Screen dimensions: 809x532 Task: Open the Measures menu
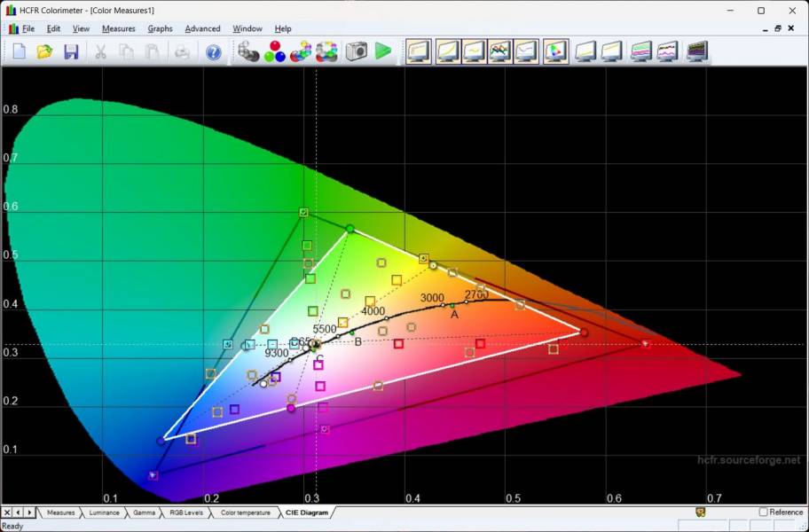point(118,28)
